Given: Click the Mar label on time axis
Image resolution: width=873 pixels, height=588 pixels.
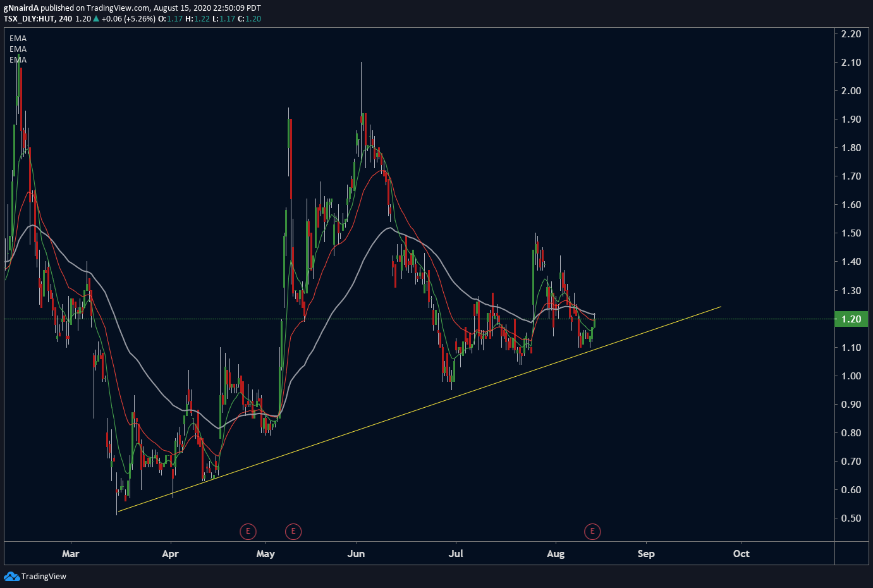Looking at the screenshot, I should [71, 553].
